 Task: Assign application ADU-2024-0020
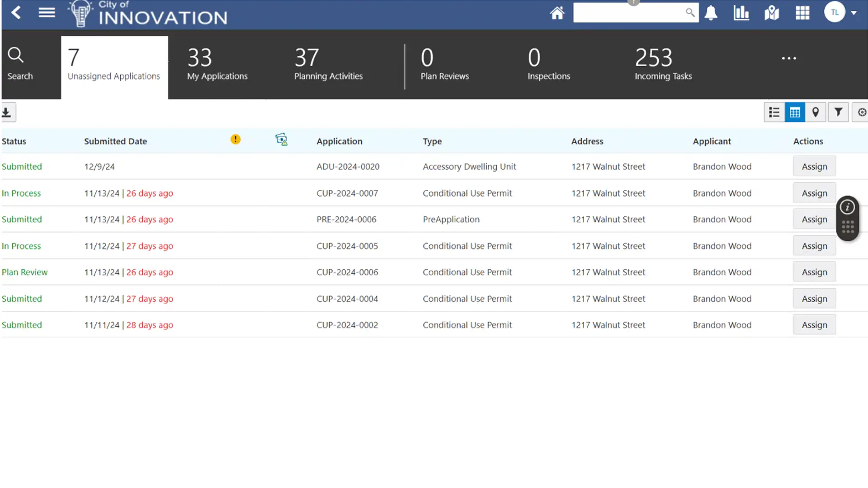814,166
